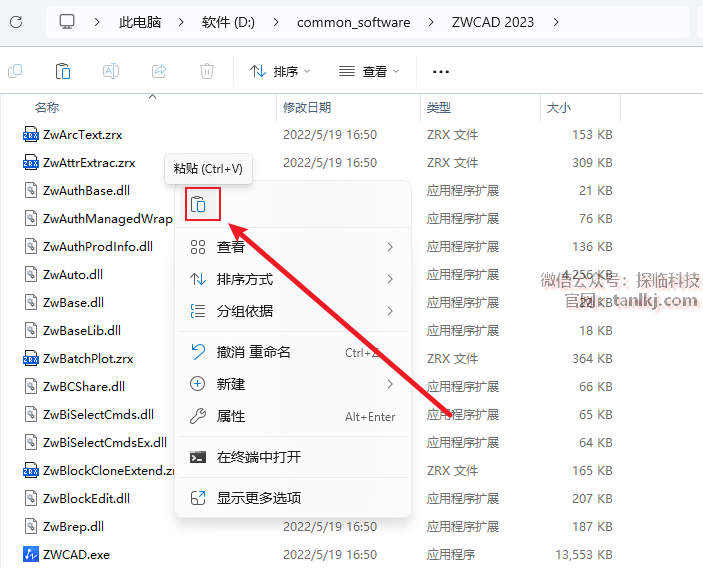Image resolution: width=703 pixels, height=573 pixels.
Task: Click the refresh icon beside the address bar
Action: pyautogui.click(x=16, y=22)
